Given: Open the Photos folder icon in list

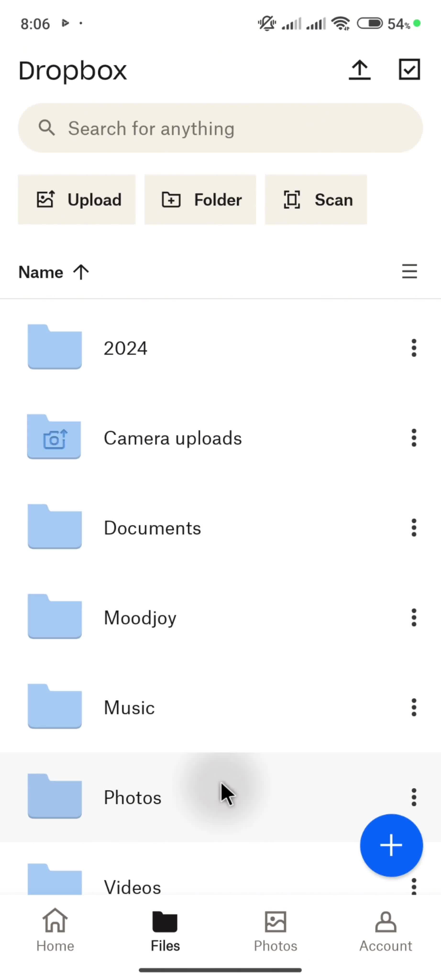Looking at the screenshot, I should pyautogui.click(x=55, y=796).
